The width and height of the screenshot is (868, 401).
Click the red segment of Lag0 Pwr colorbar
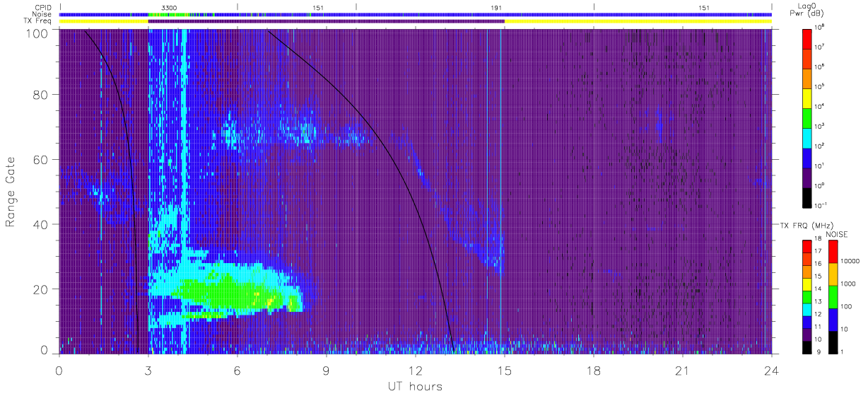809,38
